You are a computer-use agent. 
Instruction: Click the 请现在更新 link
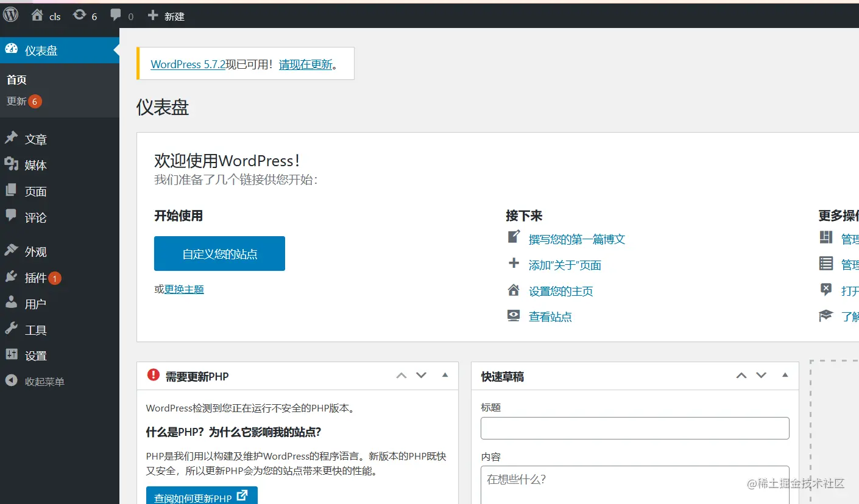click(306, 64)
